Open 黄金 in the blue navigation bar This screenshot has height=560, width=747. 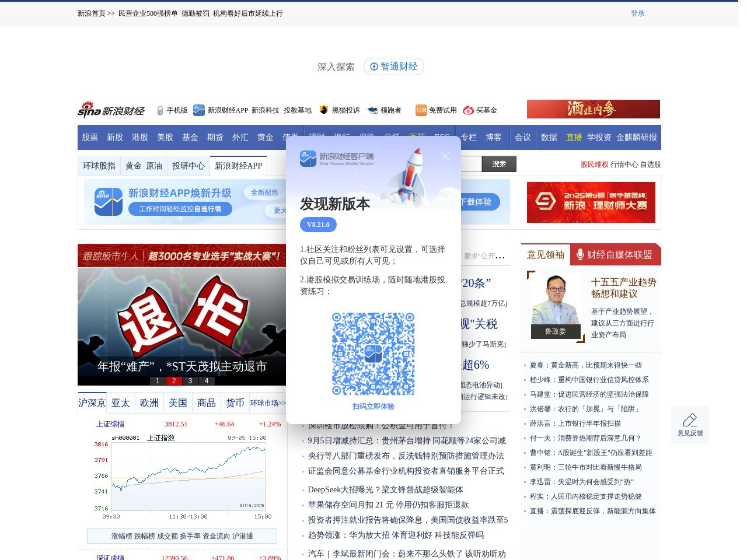point(266,137)
